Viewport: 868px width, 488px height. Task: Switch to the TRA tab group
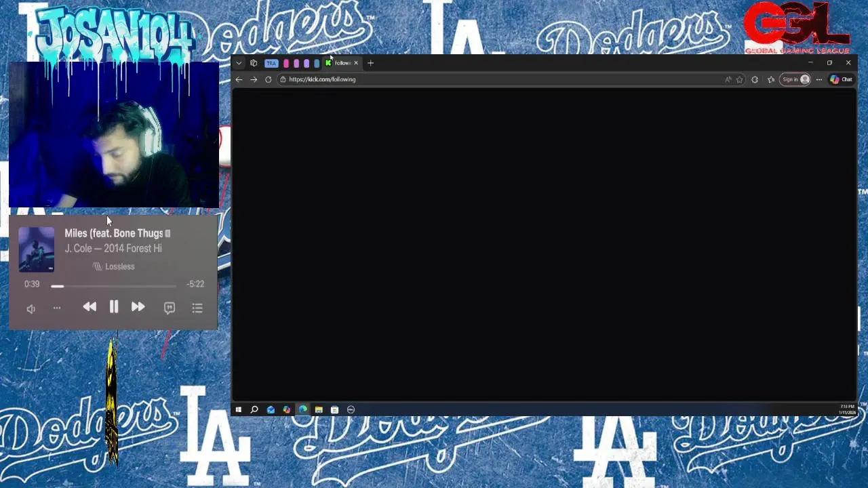click(271, 63)
